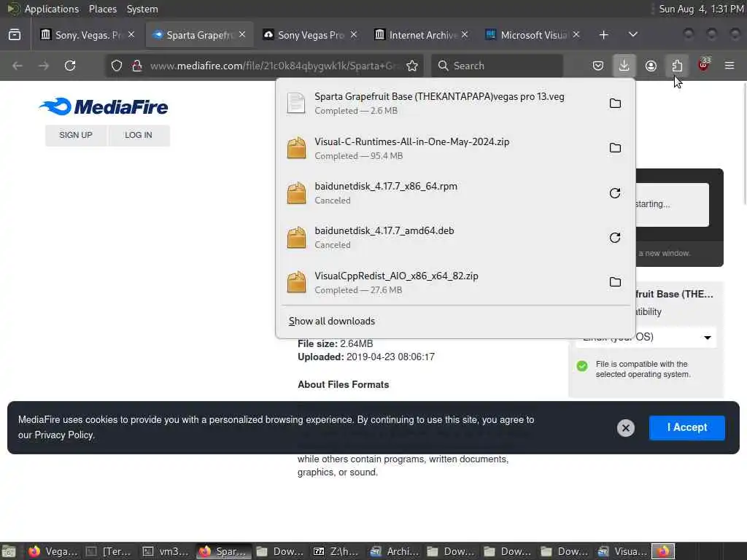Close the Internet Archive tab
The height and width of the screenshot is (560, 747).
465,35
